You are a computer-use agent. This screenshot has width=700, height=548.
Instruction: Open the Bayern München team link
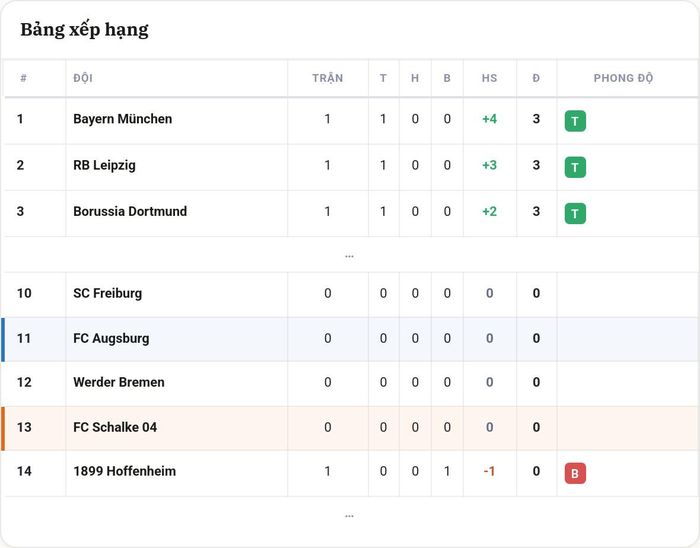pyautogui.click(x=122, y=119)
